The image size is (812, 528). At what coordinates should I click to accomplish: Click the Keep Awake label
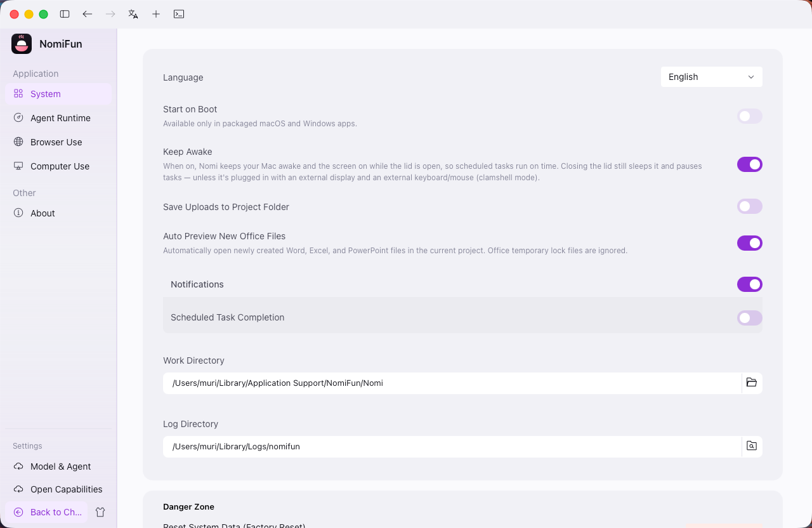188,152
